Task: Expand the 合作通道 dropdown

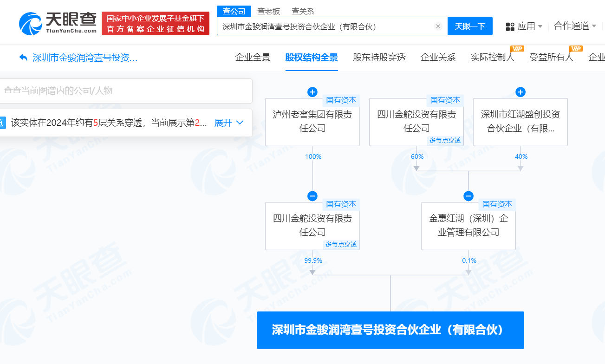Action: click(575, 26)
